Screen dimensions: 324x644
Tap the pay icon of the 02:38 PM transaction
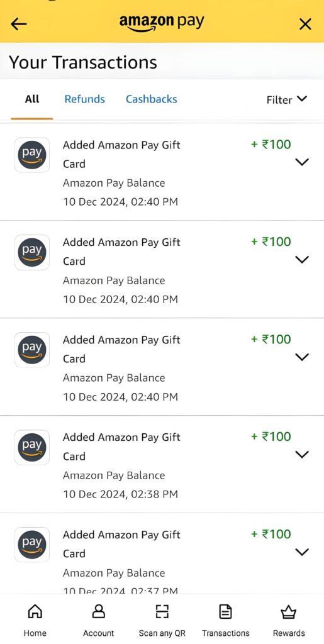pos(32,447)
